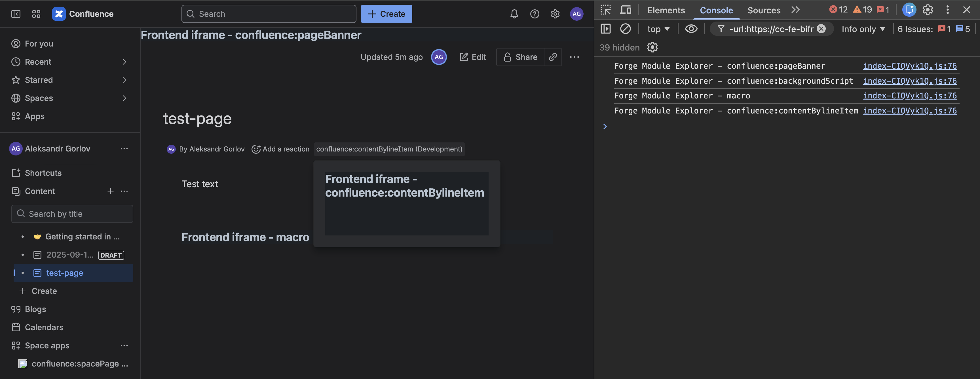The height and width of the screenshot is (379, 980).
Task: Toggle the console sidebar panel icon
Action: coord(605,29)
